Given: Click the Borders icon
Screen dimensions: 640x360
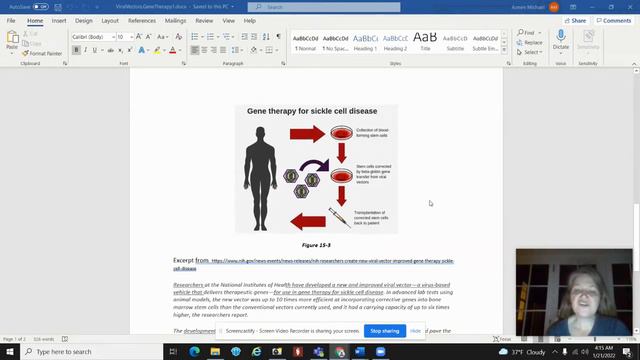Looking at the screenshot, I should tap(269, 50).
